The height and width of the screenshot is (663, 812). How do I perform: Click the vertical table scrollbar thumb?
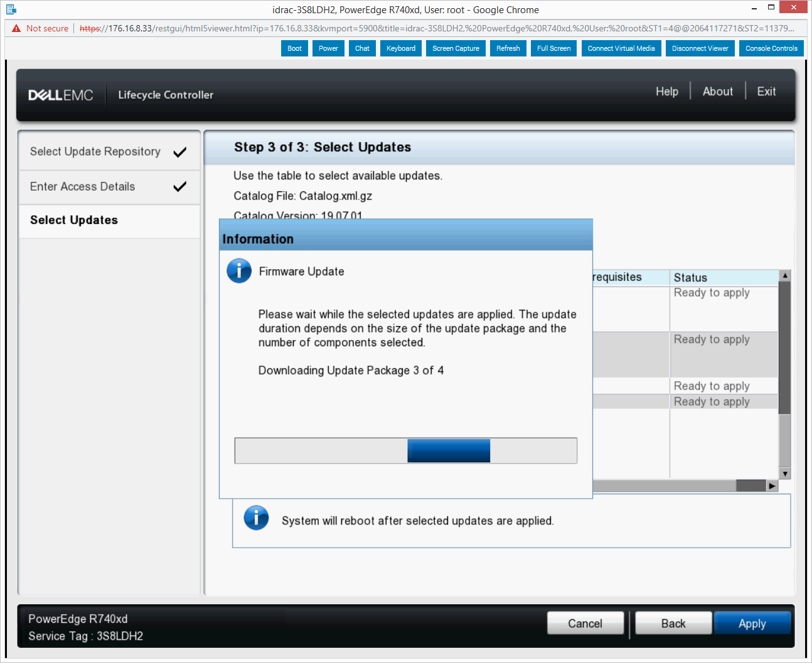784,347
